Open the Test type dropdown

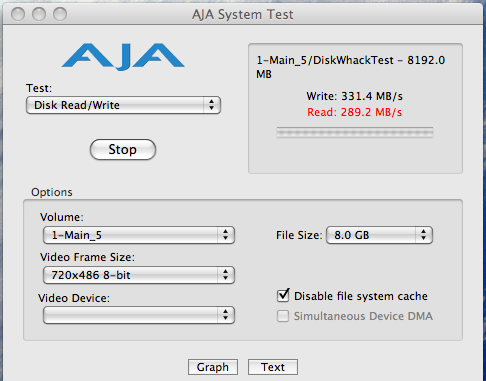(123, 105)
